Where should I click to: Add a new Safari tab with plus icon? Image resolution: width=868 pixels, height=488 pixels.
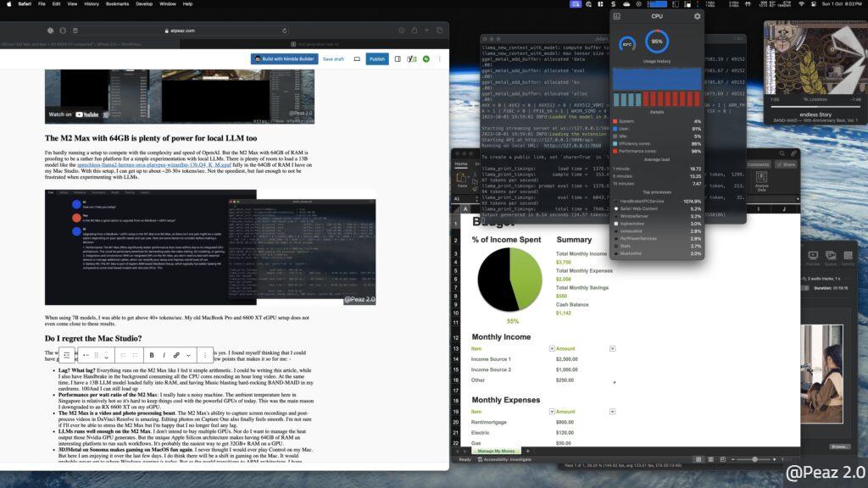coord(427,30)
